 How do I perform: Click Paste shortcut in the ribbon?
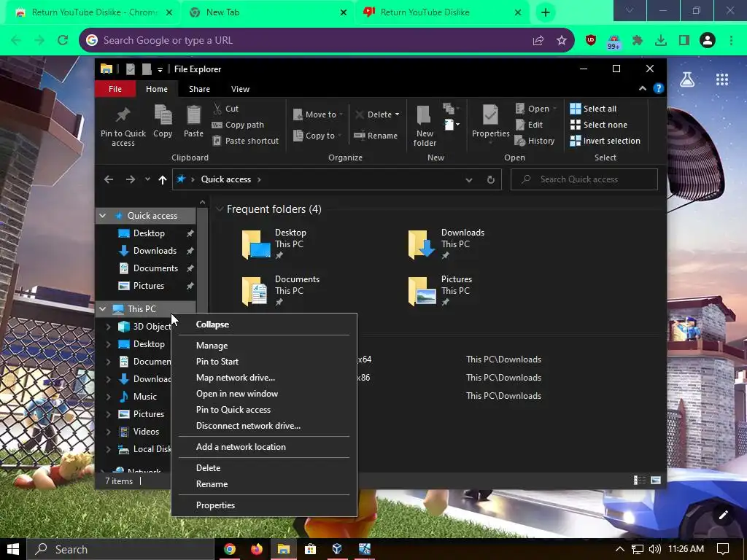coord(245,141)
